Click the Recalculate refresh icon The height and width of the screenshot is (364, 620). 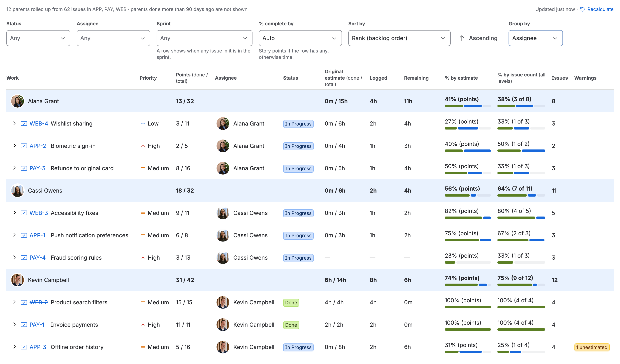pos(582,9)
